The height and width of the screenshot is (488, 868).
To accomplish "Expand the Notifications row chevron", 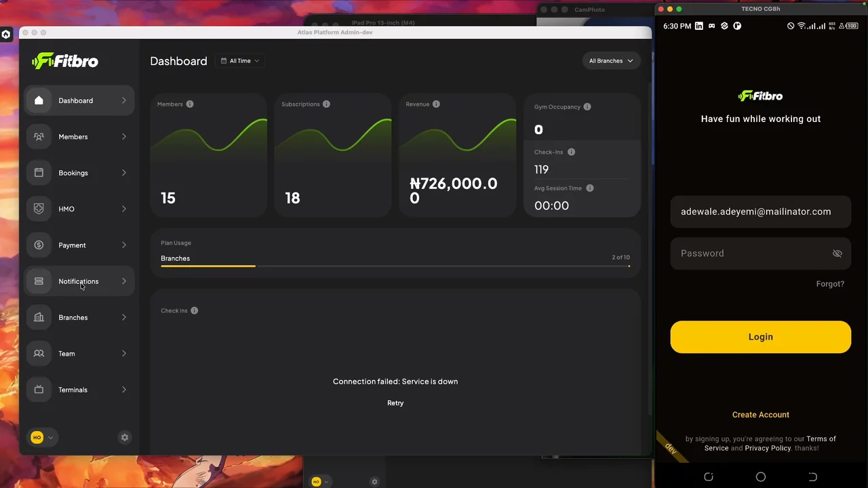I will [x=124, y=281].
